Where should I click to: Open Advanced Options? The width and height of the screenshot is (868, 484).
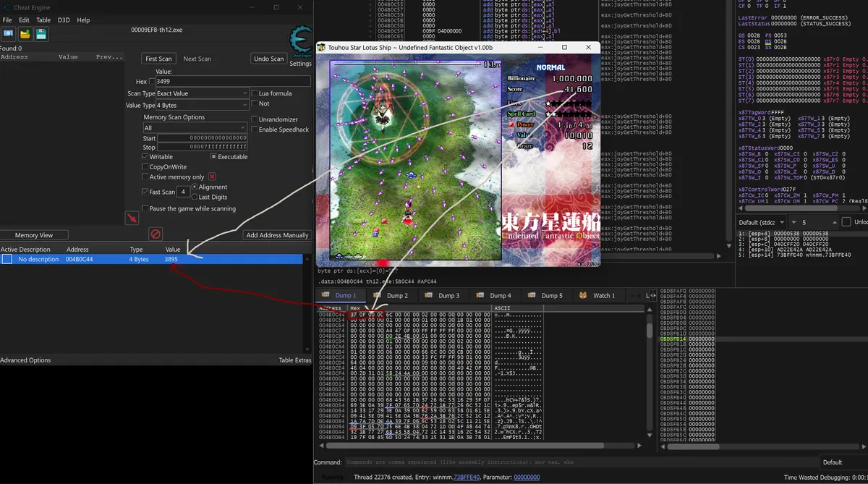25,360
